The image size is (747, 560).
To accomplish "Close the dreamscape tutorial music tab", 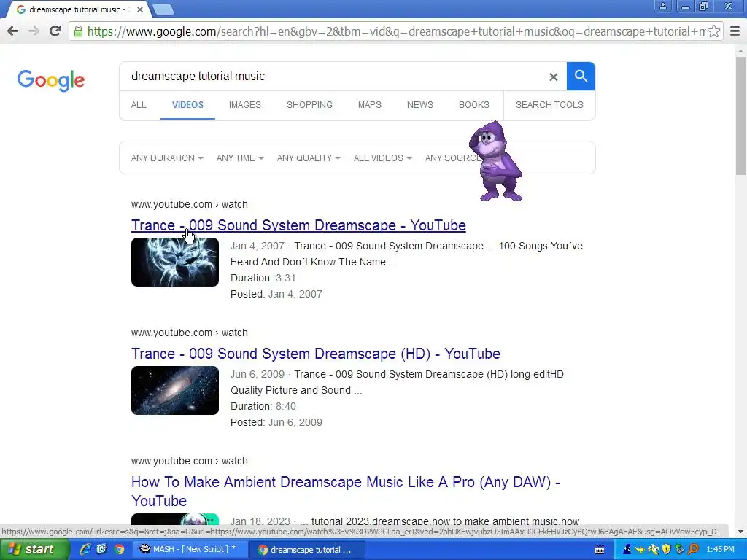I will click(140, 9).
